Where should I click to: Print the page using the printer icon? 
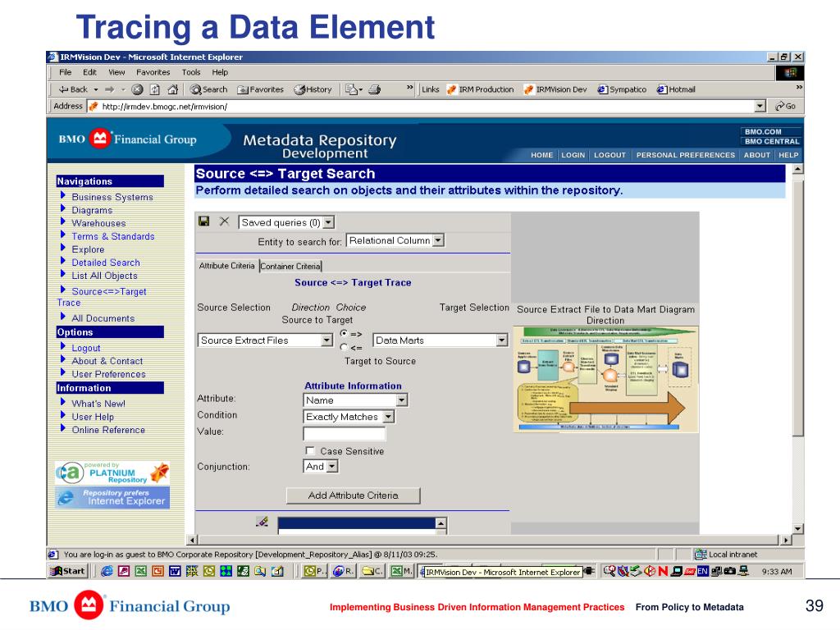[x=375, y=89]
